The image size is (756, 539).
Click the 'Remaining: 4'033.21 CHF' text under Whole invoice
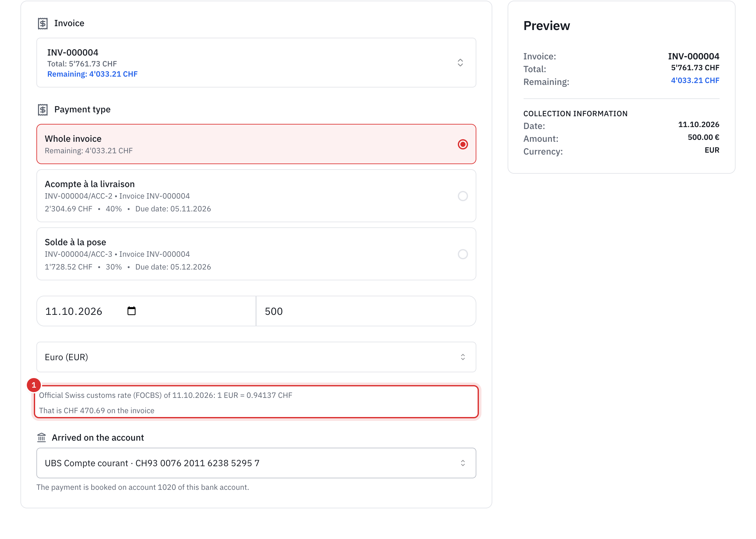tap(89, 151)
